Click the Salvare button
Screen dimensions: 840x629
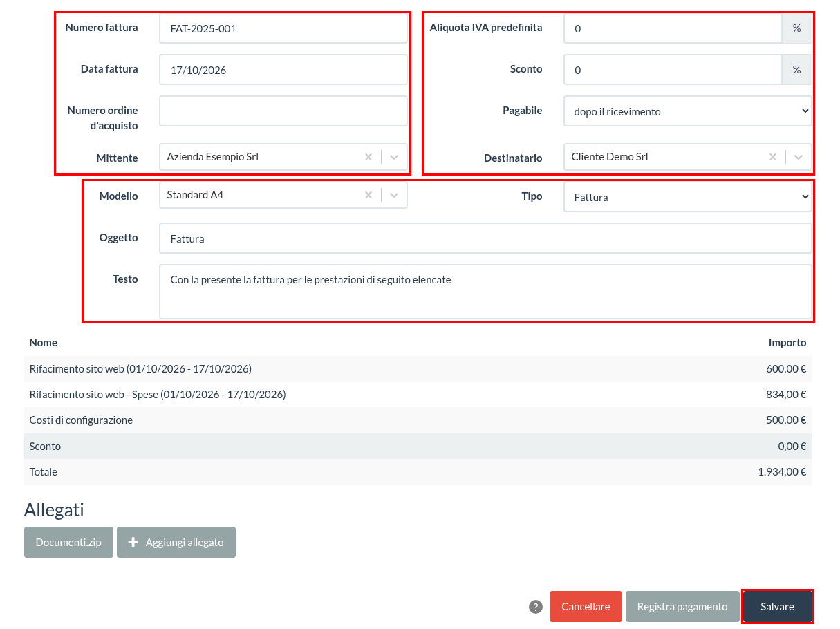click(777, 607)
